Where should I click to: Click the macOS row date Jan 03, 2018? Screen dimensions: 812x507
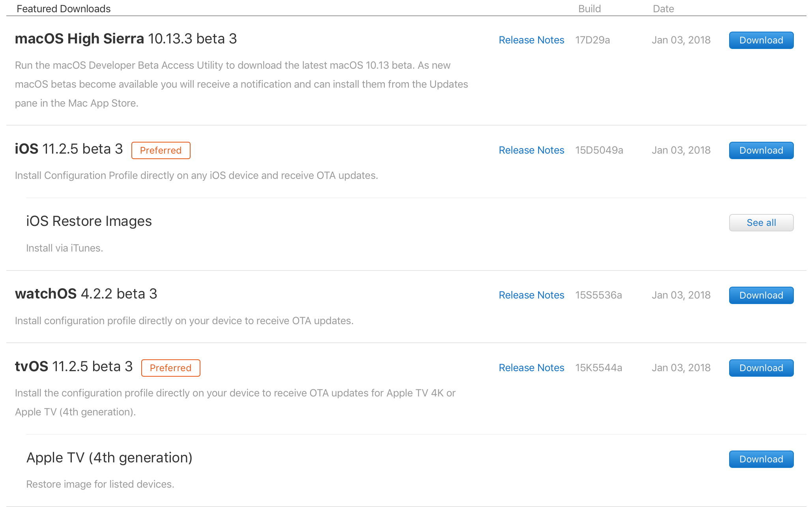[x=681, y=40]
